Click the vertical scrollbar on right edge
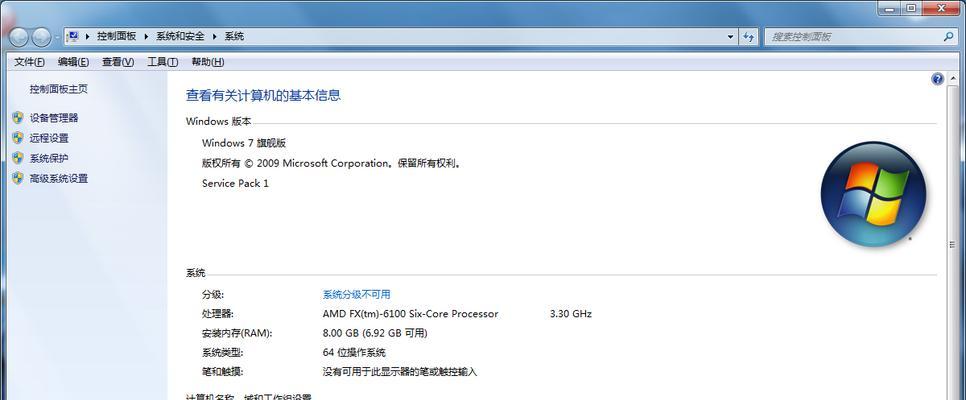 click(x=952, y=235)
